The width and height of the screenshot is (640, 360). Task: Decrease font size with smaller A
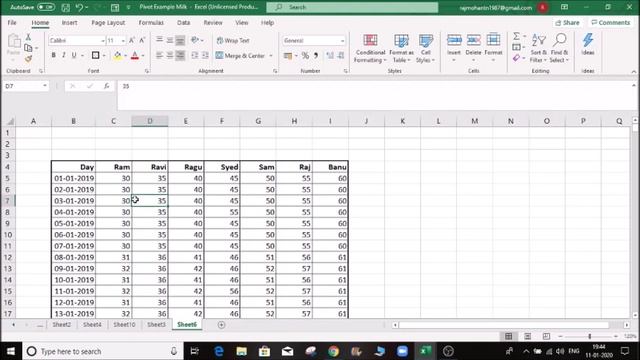pyautogui.click(x=142, y=40)
